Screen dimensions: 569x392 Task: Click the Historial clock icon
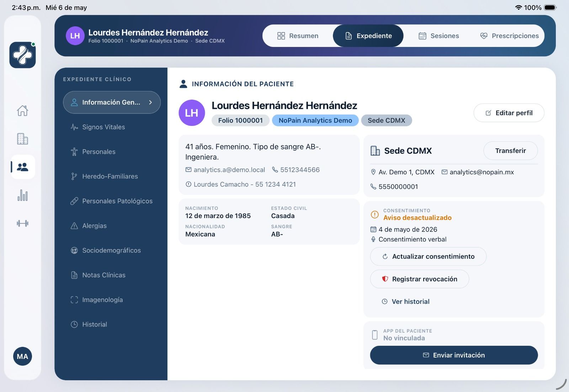(x=74, y=324)
